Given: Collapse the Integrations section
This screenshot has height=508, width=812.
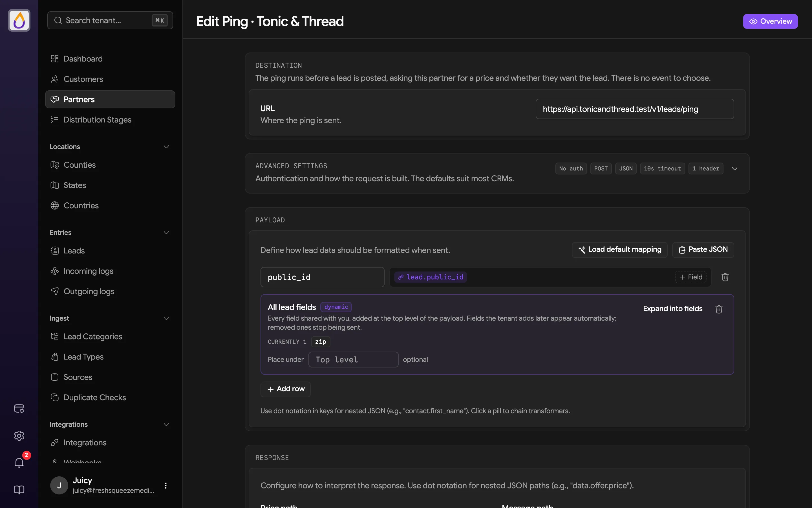Looking at the screenshot, I should [x=166, y=425].
